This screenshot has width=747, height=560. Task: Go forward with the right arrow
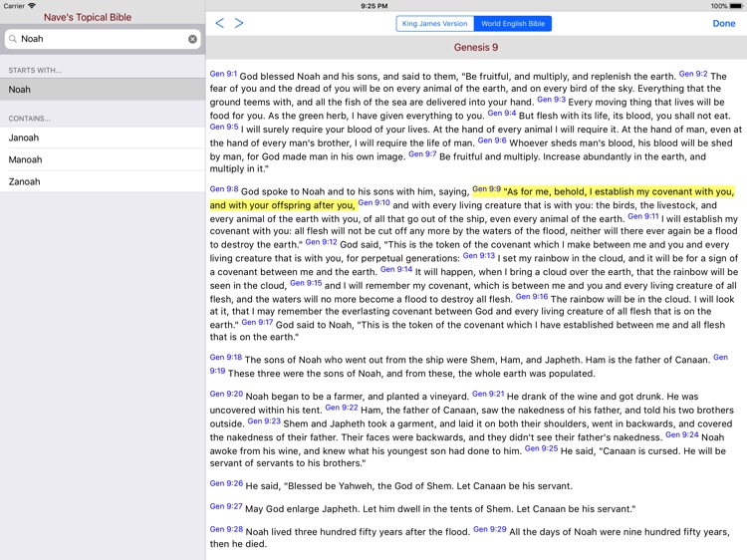(239, 23)
